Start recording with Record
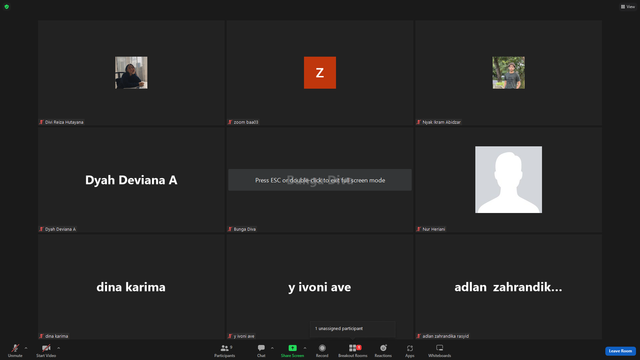The image size is (640, 360). click(x=322, y=350)
